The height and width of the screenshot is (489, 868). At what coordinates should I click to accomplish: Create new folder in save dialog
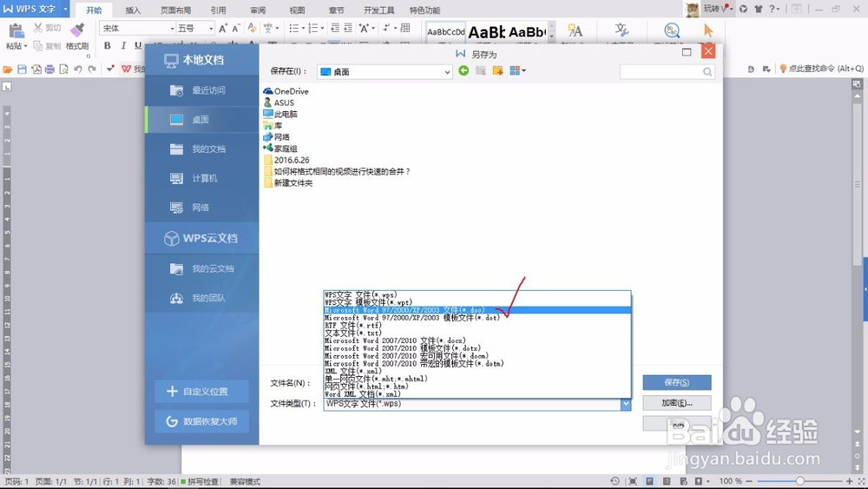pos(497,71)
